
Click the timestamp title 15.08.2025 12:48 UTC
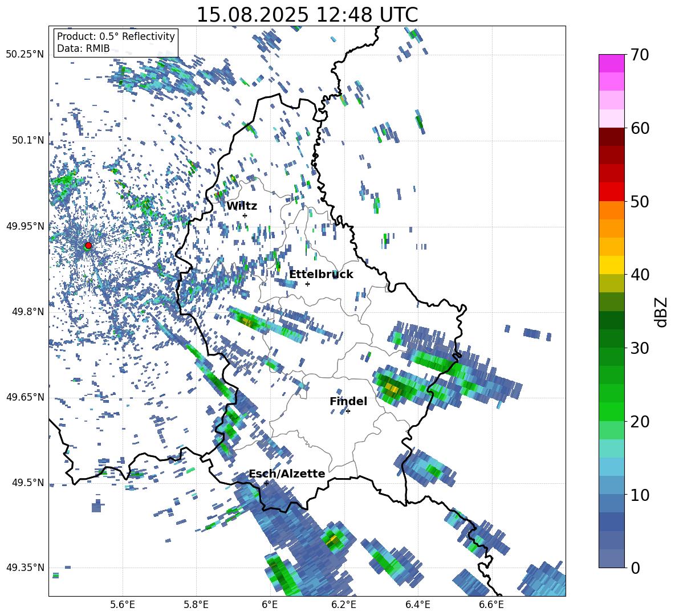click(x=307, y=15)
